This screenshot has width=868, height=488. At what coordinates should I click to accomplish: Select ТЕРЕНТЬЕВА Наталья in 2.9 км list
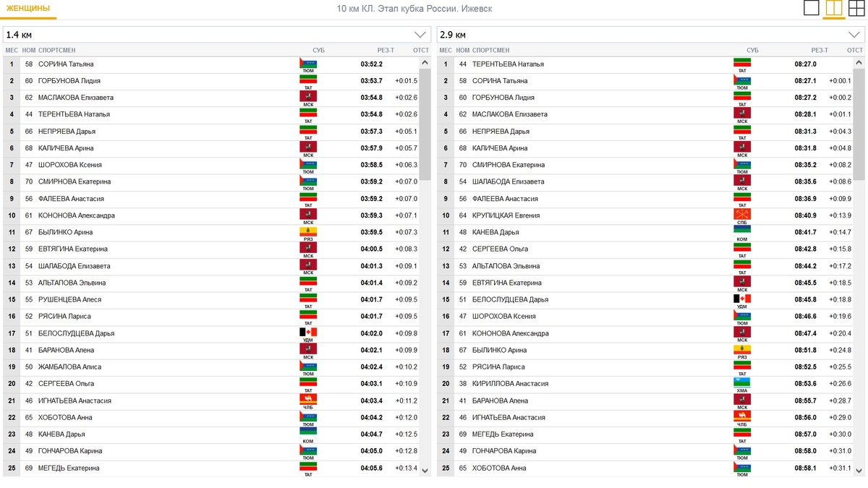tap(508, 64)
